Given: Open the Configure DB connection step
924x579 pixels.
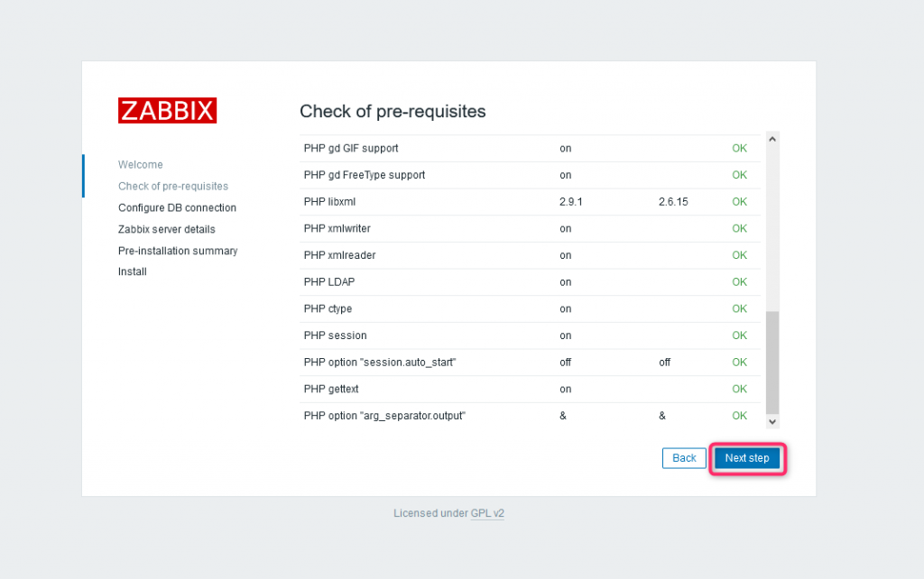Looking at the screenshot, I should [177, 207].
